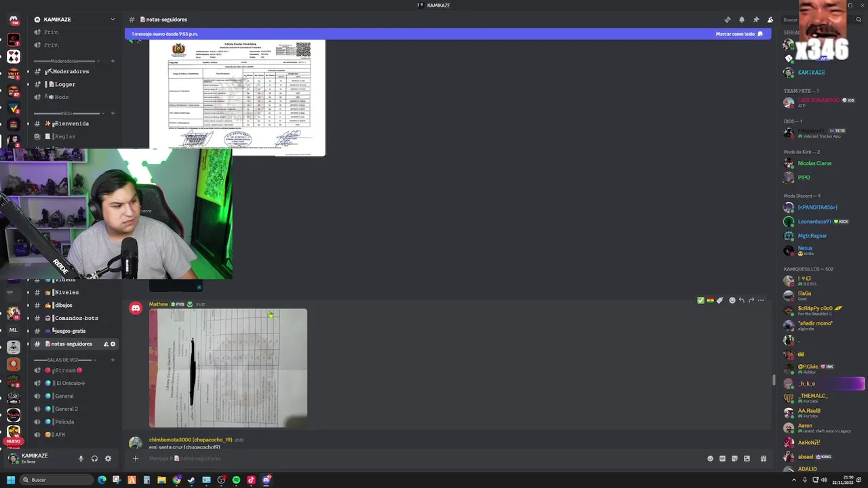Viewport: 868px width, 488px height.
Task: Click the search magnifier icon in header
Action: (859, 20)
